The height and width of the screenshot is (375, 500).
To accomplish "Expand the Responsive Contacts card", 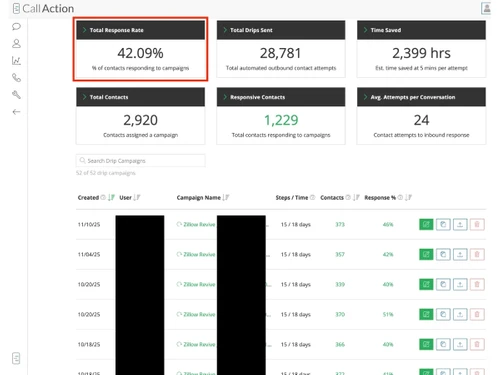I will click(x=225, y=97).
